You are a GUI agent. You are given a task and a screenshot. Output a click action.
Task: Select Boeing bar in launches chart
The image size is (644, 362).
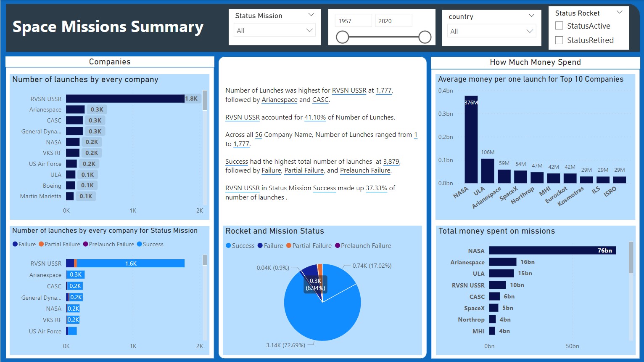[70, 185]
